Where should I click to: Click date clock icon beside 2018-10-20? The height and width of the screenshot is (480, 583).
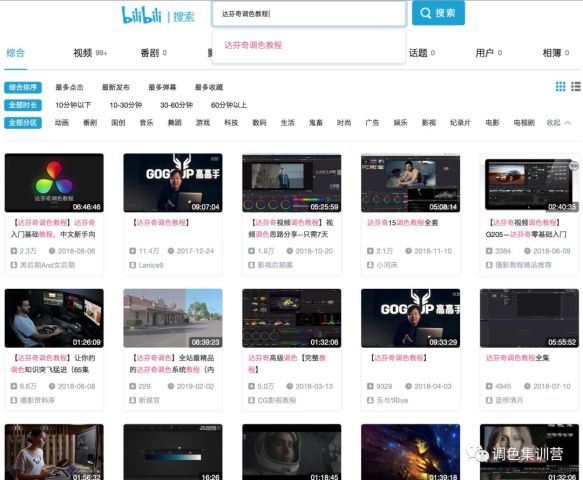pos(289,251)
